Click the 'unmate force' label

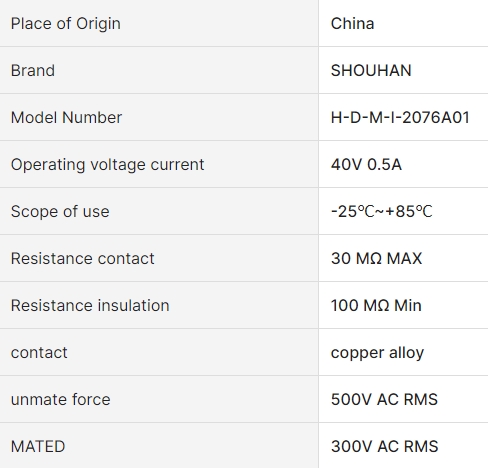60,400
